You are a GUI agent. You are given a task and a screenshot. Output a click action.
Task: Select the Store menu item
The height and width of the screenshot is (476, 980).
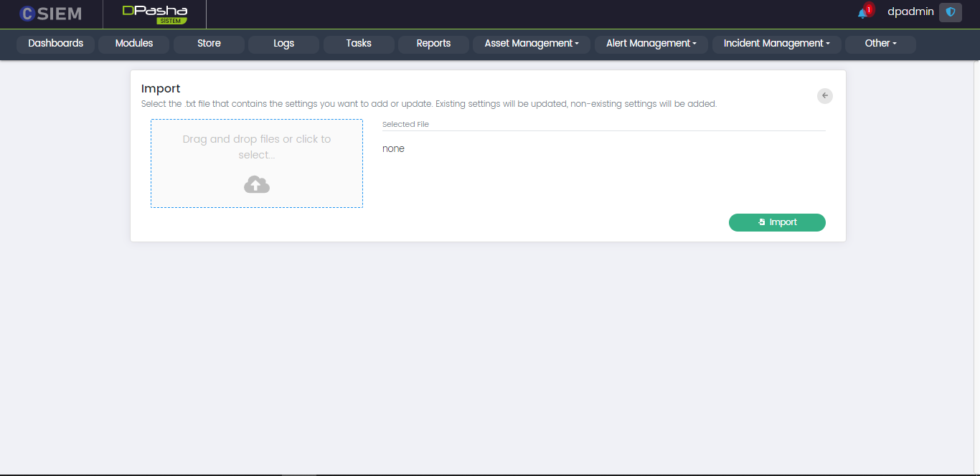coord(209,44)
